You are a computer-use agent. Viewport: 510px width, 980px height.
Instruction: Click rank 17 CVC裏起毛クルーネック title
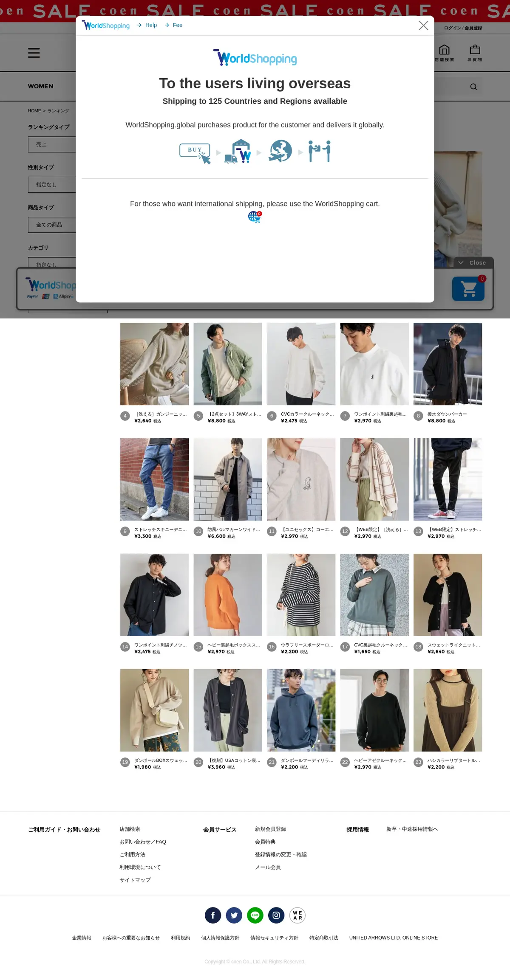click(381, 645)
